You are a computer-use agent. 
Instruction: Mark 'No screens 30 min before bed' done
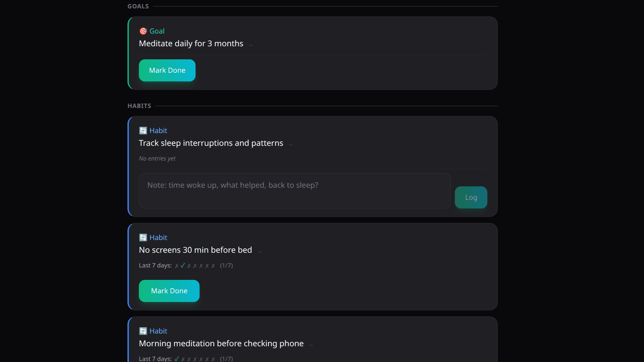169,291
